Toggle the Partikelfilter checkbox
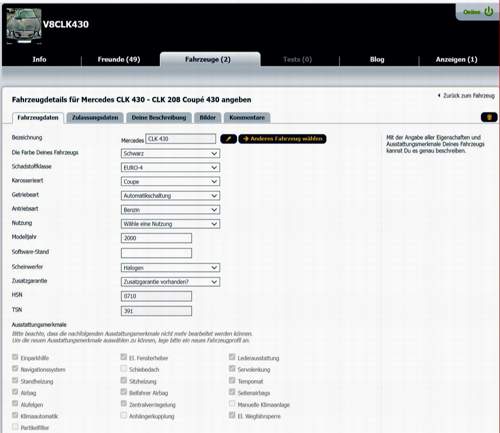500x433 pixels. click(15, 426)
